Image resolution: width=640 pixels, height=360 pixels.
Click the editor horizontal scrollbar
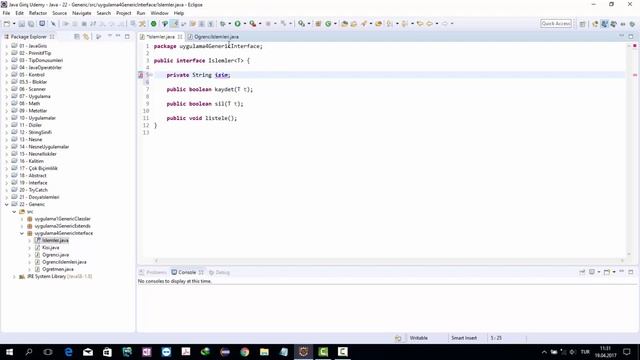tap(389, 260)
